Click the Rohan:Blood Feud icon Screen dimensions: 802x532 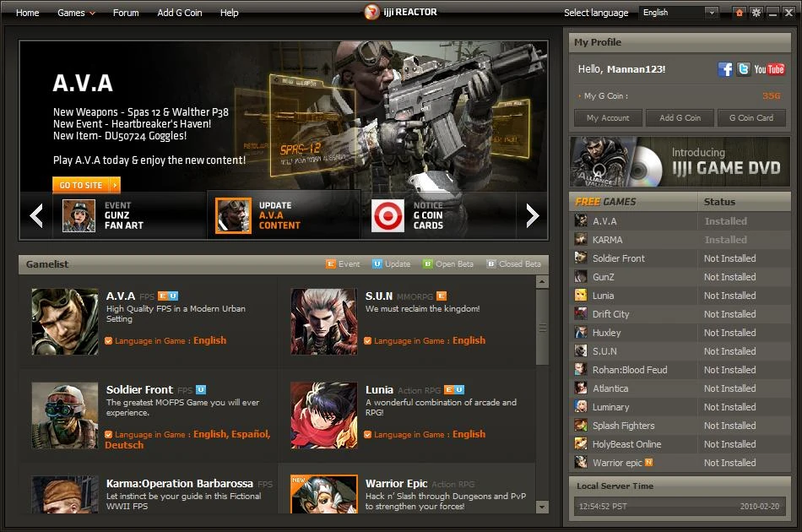click(581, 369)
